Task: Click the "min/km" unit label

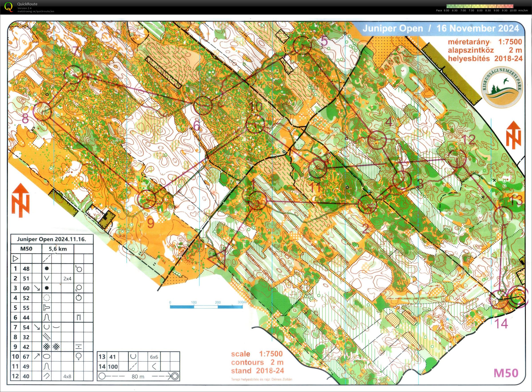Action: coord(523,10)
